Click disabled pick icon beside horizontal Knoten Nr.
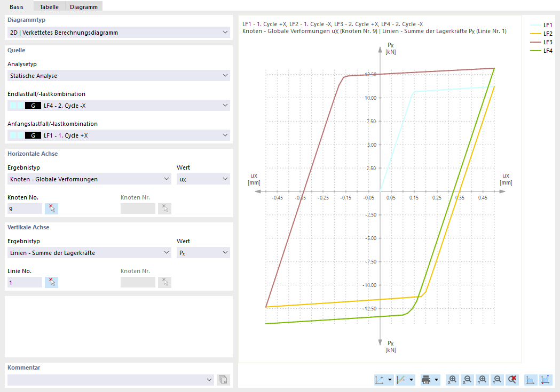This screenshot has width=560, height=392. (x=164, y=209)
